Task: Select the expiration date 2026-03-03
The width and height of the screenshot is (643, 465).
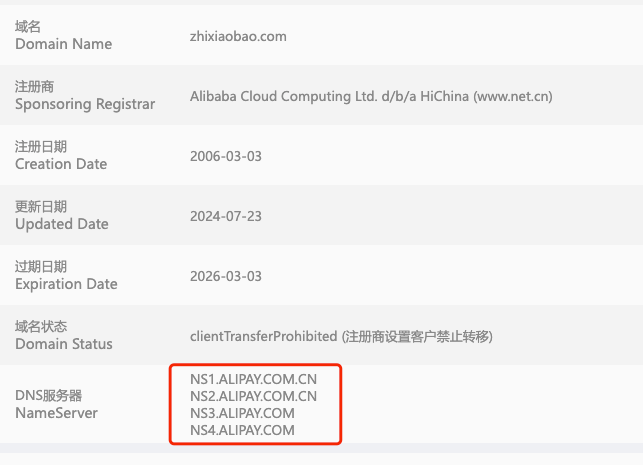Action: [x=226, y=276]
